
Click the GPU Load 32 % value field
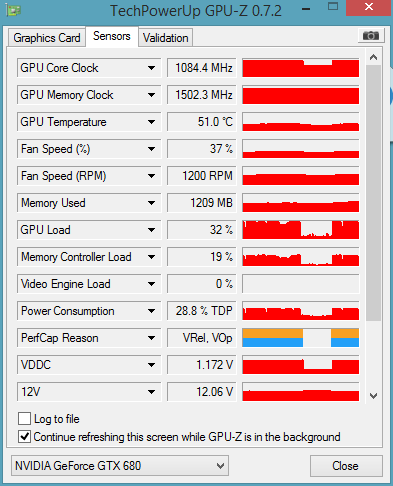[202, 230]
